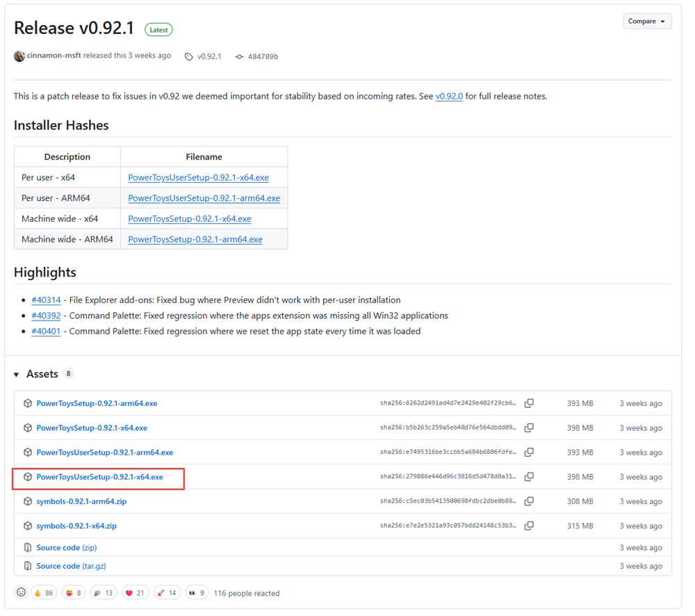Copy sha256 of symbols-0.92.1-x64.zip
The width and height of the screenshot is (695, 616).
click(529, 525)
